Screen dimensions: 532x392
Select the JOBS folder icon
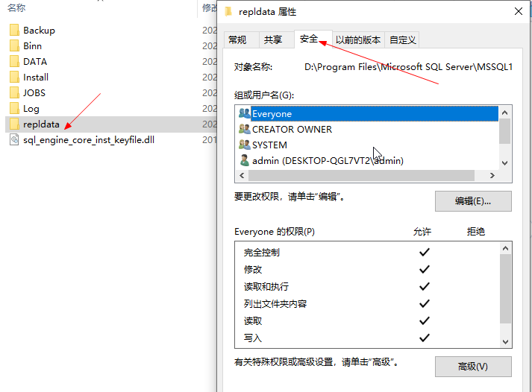point(14,92)
